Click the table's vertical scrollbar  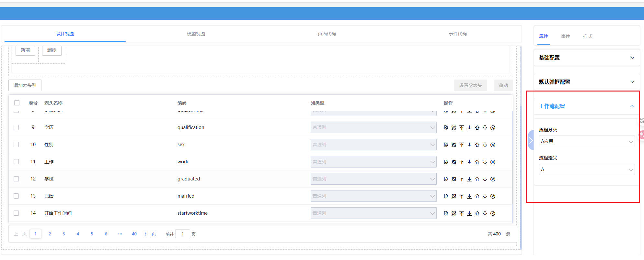(x=512, y=162)
